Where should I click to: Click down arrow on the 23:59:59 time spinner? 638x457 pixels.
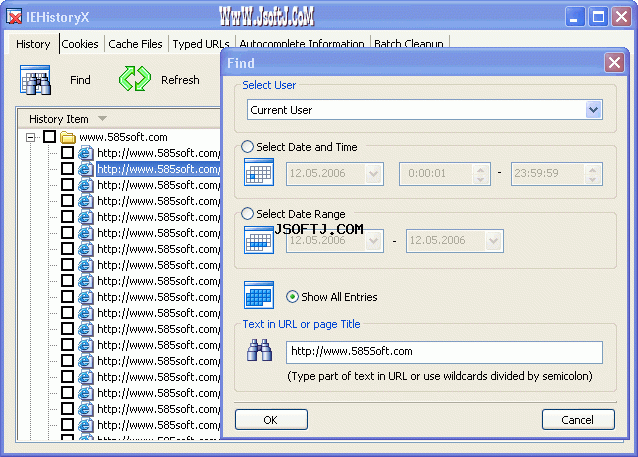592,179
